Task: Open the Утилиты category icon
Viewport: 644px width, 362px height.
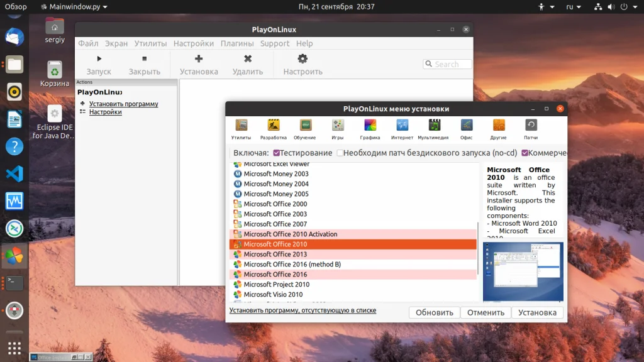Action: click(x=241, y=125)
